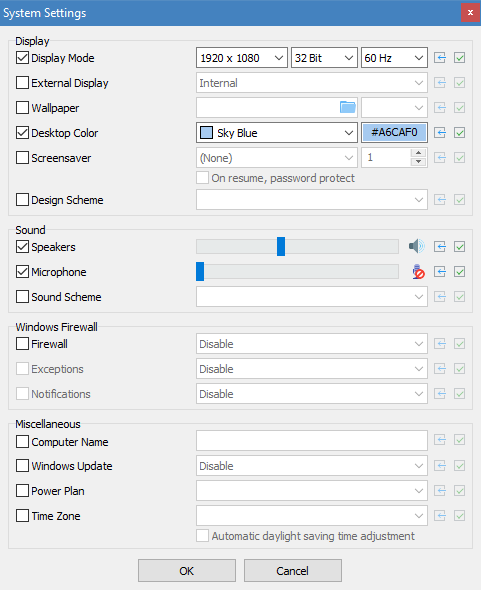481x590 pixels.
Task: Click the Cancel button
Action: pyautogui.click(x=292, y=571)
